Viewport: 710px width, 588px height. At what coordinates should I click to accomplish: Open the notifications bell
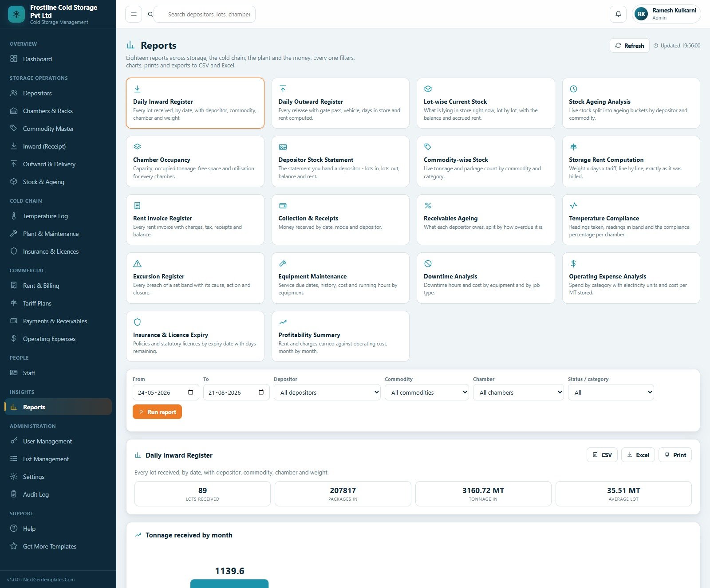tap(618, 14)
